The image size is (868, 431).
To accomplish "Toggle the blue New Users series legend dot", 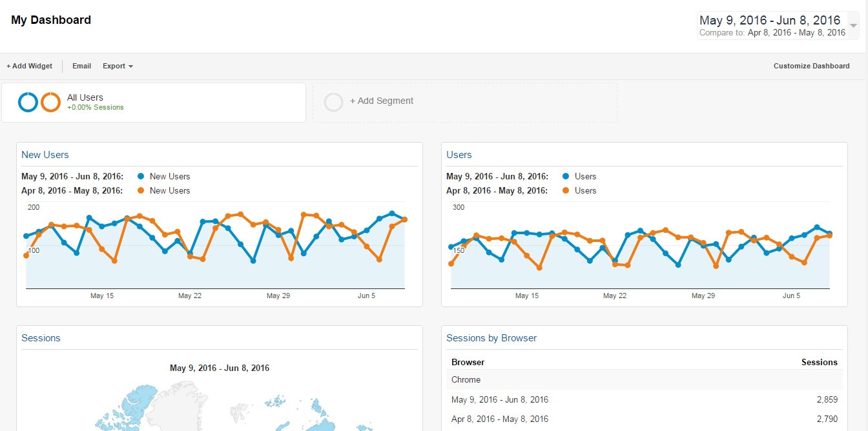I will click(x=140, y=176).
